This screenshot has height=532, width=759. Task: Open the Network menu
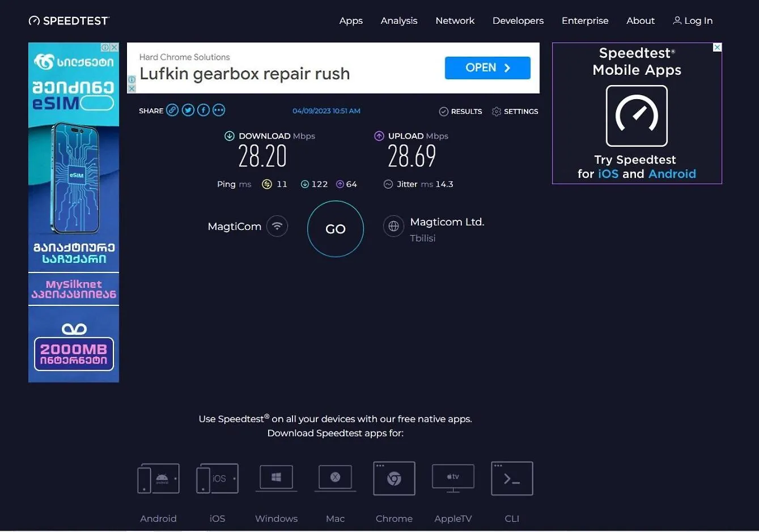(x=455, y=20)
